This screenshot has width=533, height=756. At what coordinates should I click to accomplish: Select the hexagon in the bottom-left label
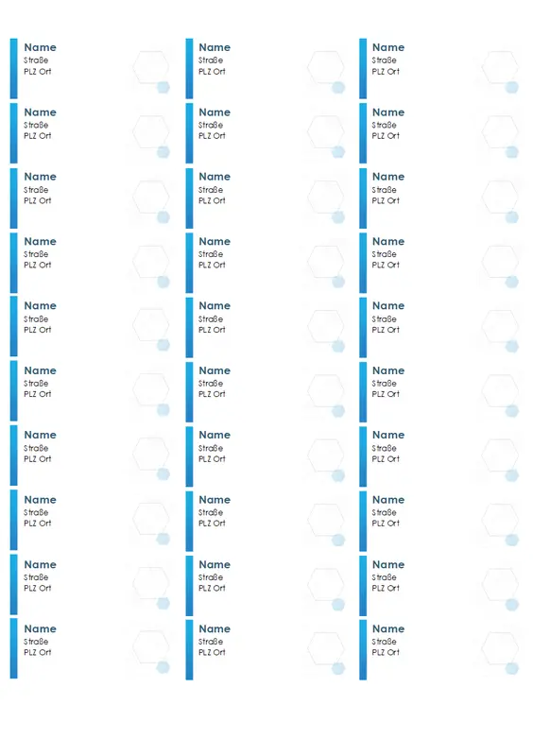pyautogui.click(x=151, y=646)
